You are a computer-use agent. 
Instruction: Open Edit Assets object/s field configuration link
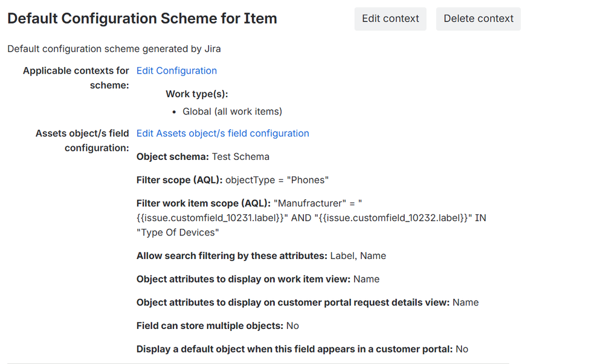pyautogui.click(x=222, y=133)
